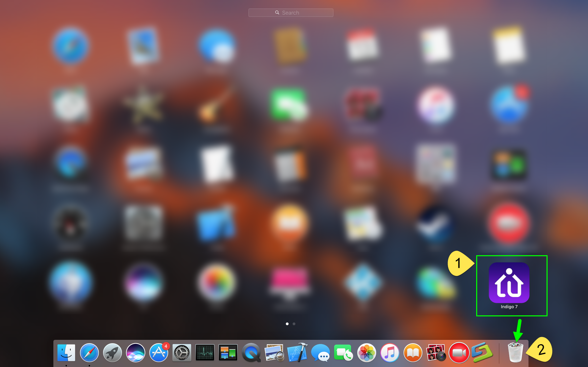Image resolution: width=588 pixels, height=367 pixels.
Task: Launch iTunes music app
Action: (390, 353)
